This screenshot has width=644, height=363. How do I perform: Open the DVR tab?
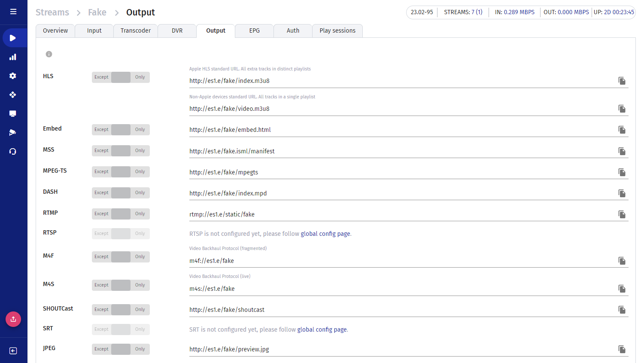point(177,31)
